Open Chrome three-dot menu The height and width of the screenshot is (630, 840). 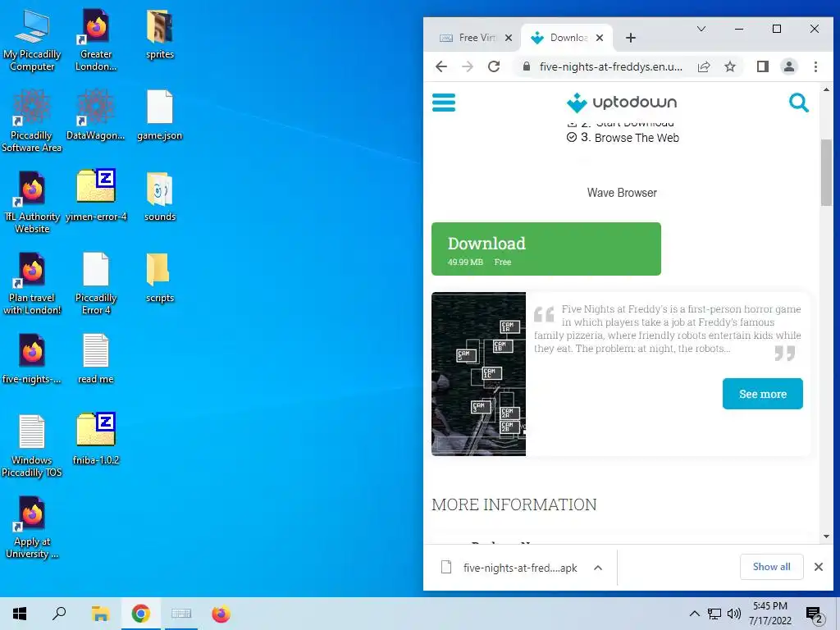click(x=815, y=66)
